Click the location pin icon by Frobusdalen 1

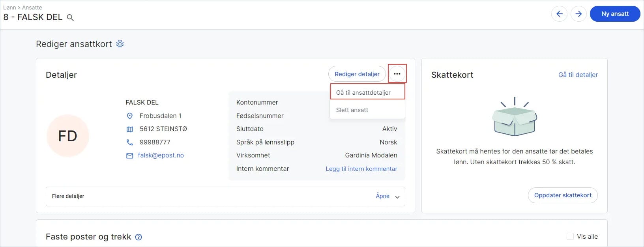(129, 116)
